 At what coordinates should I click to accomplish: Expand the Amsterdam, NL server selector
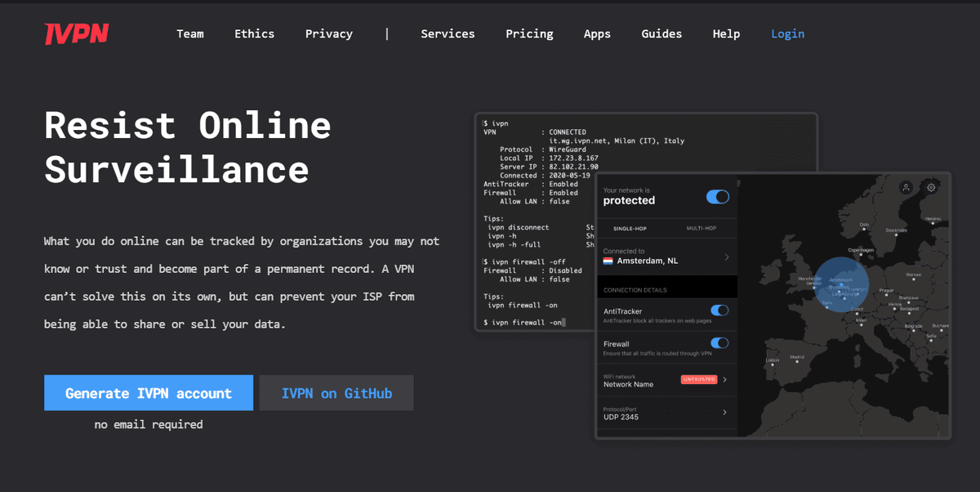(x=667, y=257)
